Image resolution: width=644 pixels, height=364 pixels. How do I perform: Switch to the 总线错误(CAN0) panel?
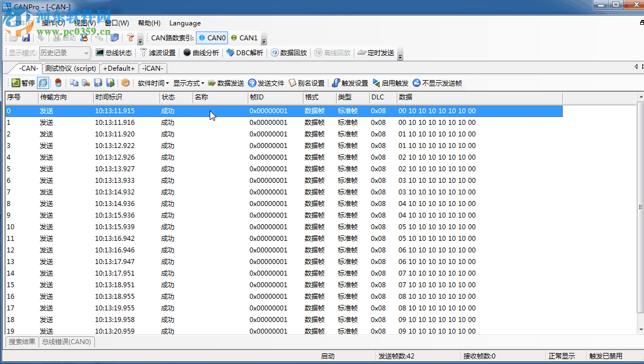pyautogui.click(x=66, y=342)
